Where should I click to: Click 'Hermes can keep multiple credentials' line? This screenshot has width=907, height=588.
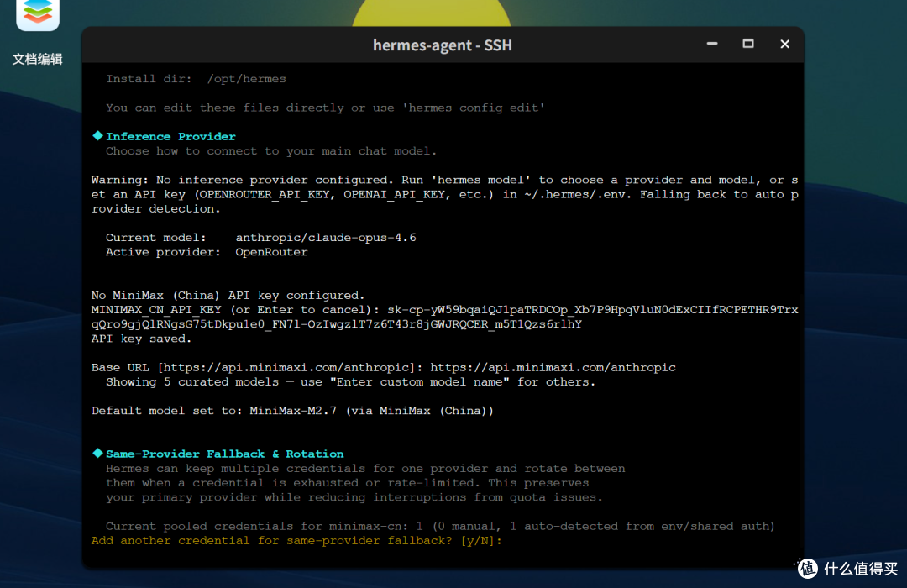[x=365, y=468]
